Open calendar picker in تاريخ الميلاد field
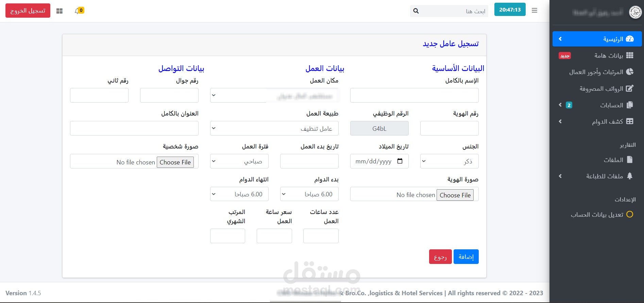This screenshot has width=644, height=303. [400, 161]
